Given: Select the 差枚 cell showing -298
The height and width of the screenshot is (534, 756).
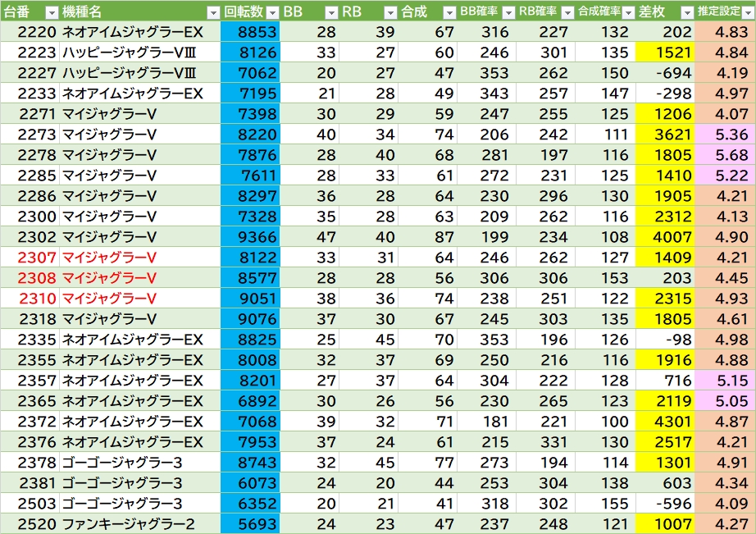Looking at the screenshot, I should click(665, 93).
